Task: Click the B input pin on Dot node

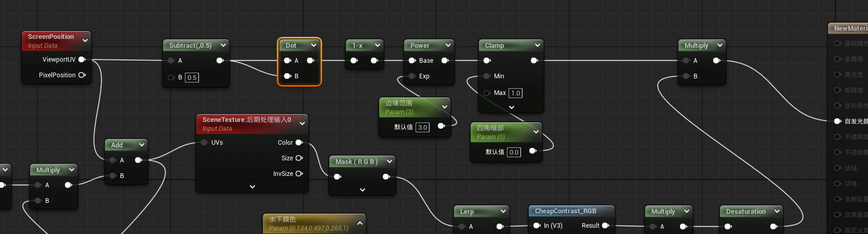Action: [287, 76]
